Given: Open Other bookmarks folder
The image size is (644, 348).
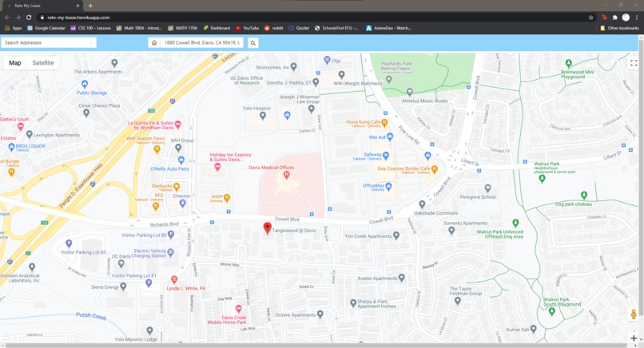Looking at the screenshot, I should tap(620, 28).
